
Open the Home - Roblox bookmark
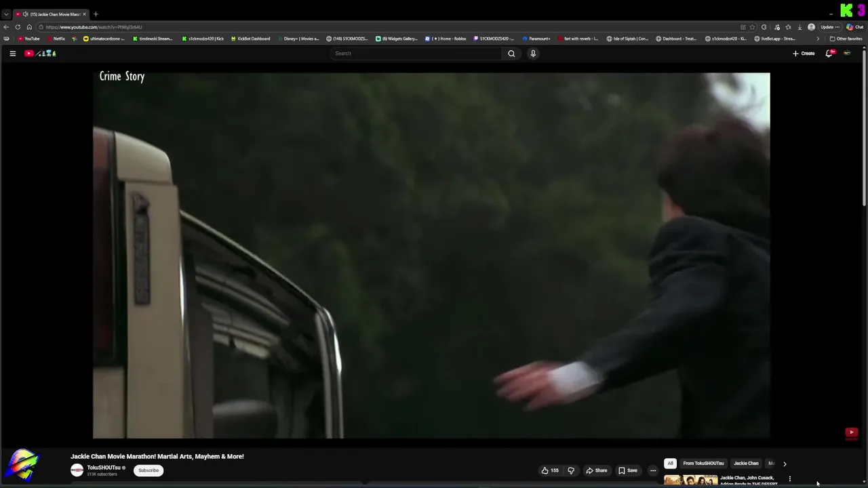click(446, 39)
